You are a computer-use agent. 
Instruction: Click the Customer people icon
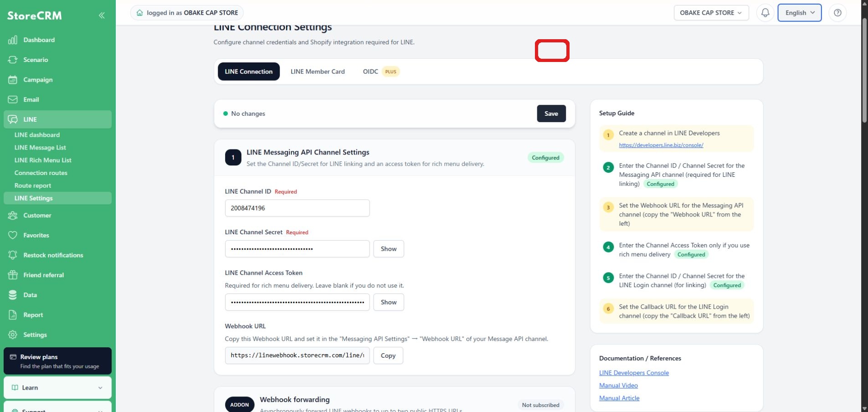(x=13, y=216)
